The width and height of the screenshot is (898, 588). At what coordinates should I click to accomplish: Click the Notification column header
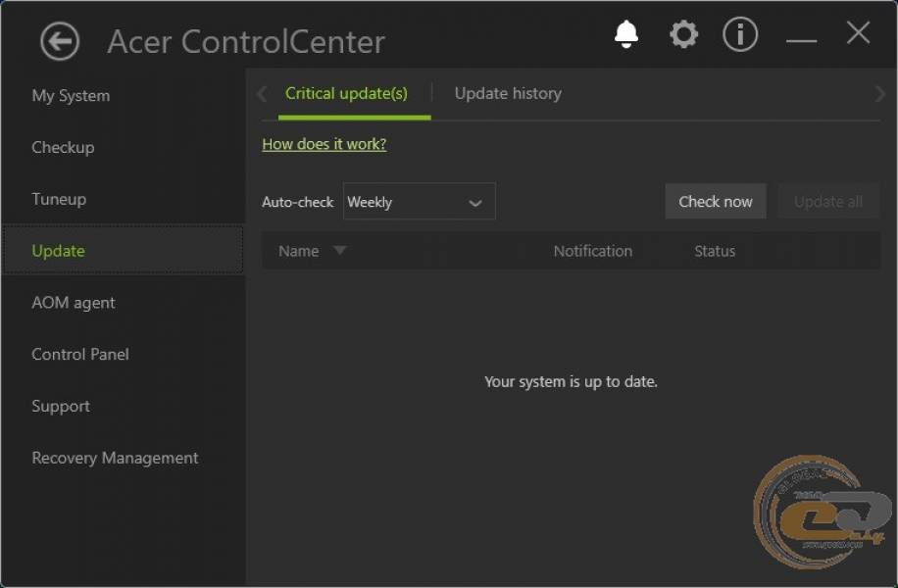593,251
